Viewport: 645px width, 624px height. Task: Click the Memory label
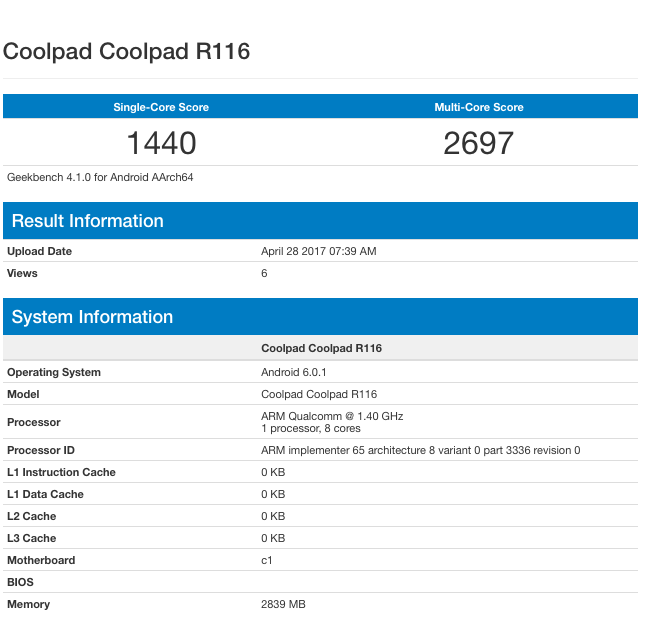(x=28, y=604)
